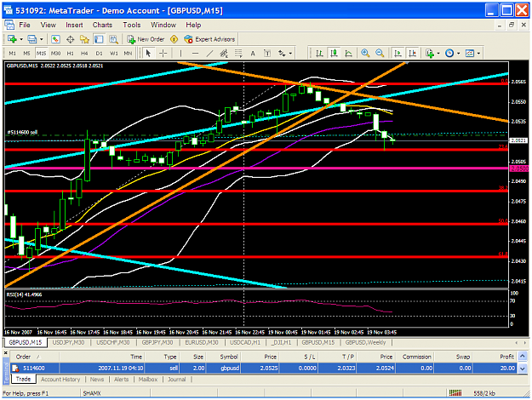The width and height of the screenshot is (532, 400).
Task: Switch to line chart display
Action: tap(348, 54)
